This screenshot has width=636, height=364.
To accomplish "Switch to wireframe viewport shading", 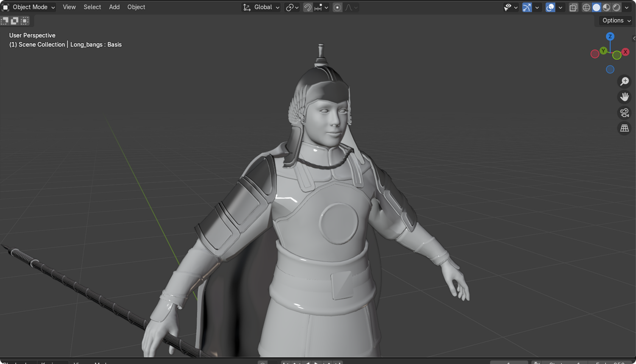I will tap(586, 7).
